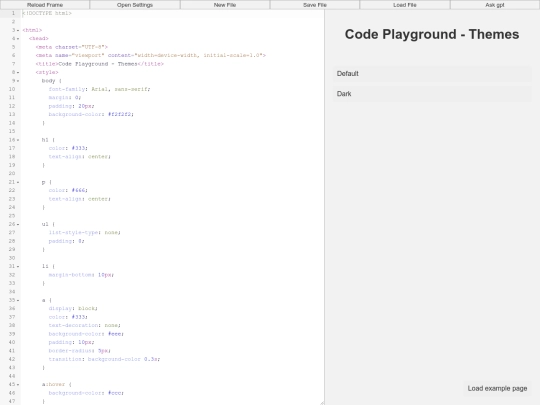
Task: Fold the h1 rule on line 16
Action: tap(18, 140)
